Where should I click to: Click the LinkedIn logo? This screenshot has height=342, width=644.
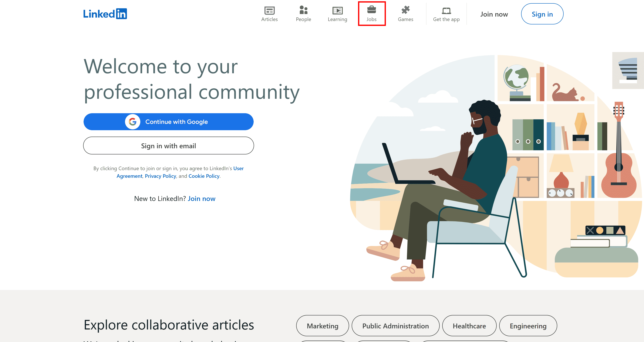tap(105, 14)
